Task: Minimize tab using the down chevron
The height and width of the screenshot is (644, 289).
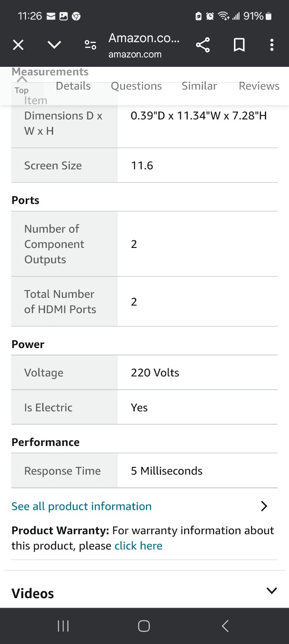Action: tap(54, 45)
